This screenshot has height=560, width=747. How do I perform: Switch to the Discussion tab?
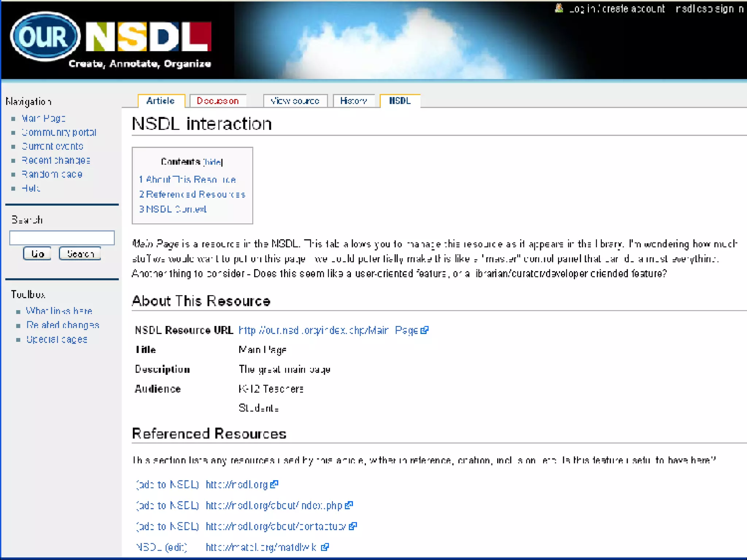218,101
